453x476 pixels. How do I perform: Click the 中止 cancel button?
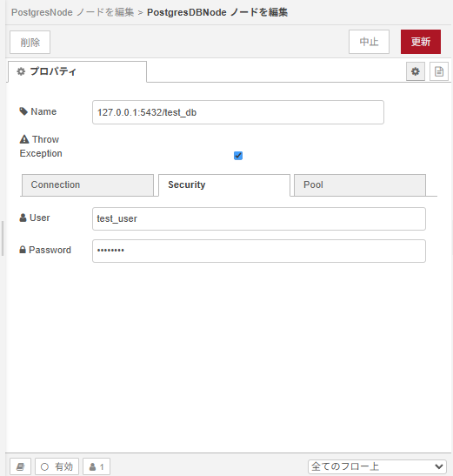tap(369, 42)
